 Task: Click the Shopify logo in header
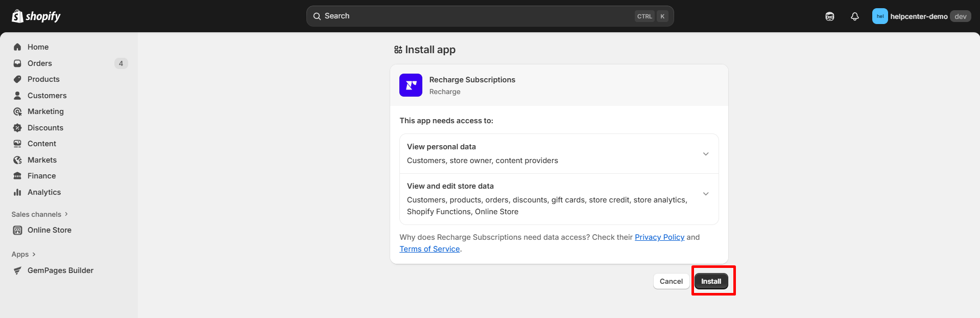(x=36, y=16)
